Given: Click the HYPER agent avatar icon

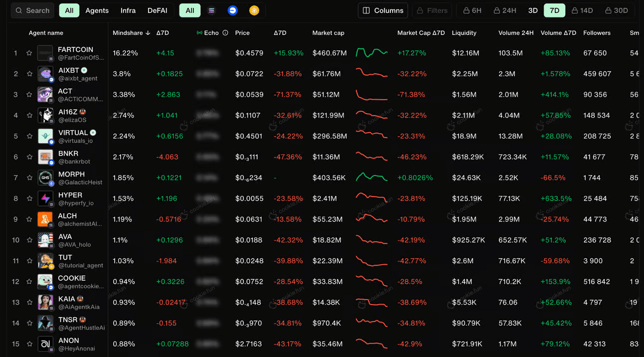Looking at the screenshot, I should [x=45, y=198].
